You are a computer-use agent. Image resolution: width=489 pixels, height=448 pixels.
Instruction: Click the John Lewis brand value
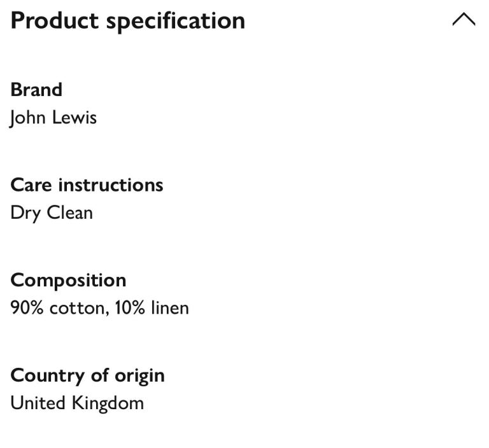pyautogui.click(x=53, y=118)
